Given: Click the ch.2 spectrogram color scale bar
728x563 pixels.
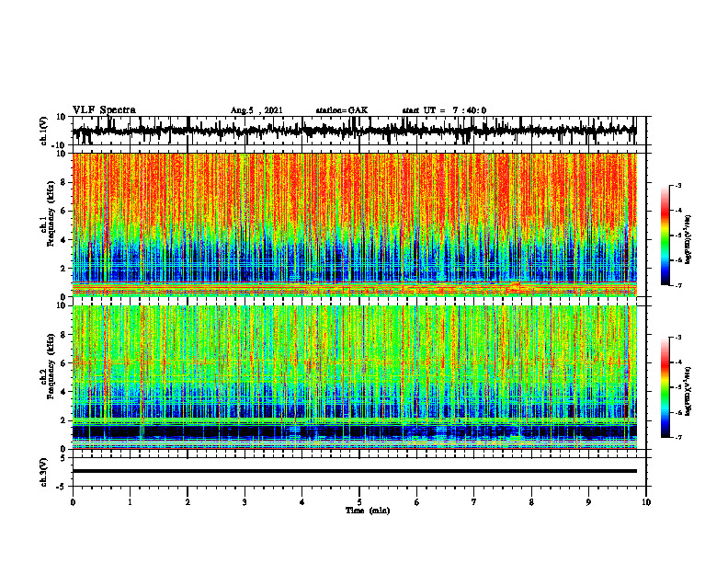Looking at the screenshot, I should tap(665, 387).
